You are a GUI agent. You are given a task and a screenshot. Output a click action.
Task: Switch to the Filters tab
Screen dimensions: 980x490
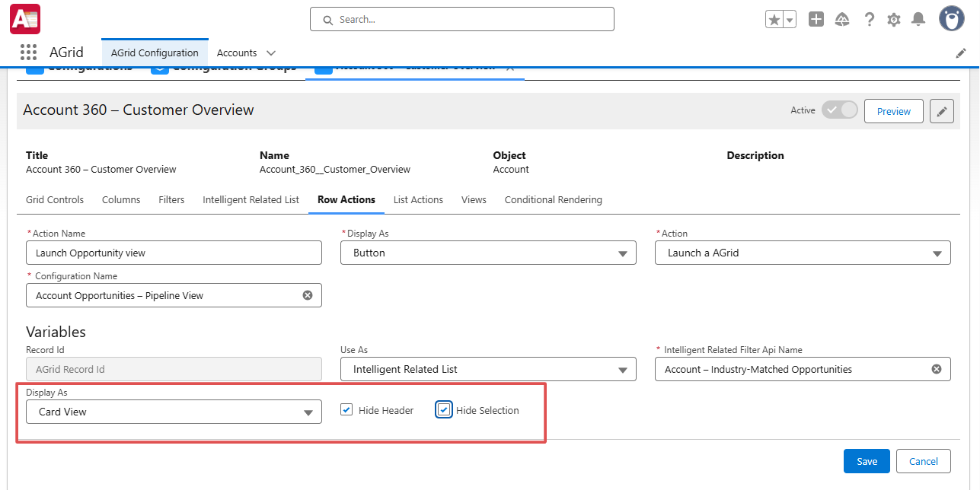click(x=171, y=199)
